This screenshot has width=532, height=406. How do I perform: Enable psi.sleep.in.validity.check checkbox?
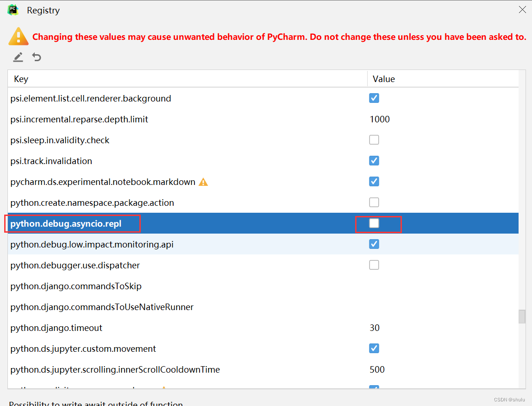point(374,140)
